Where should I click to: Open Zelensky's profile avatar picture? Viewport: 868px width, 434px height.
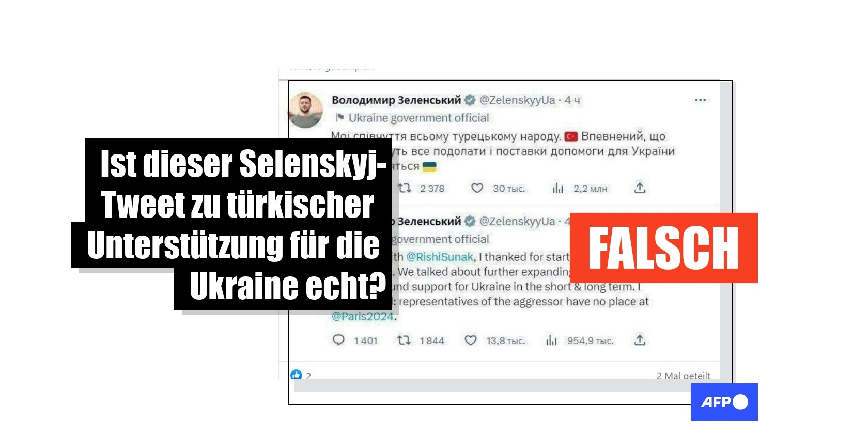coord(305,110)
